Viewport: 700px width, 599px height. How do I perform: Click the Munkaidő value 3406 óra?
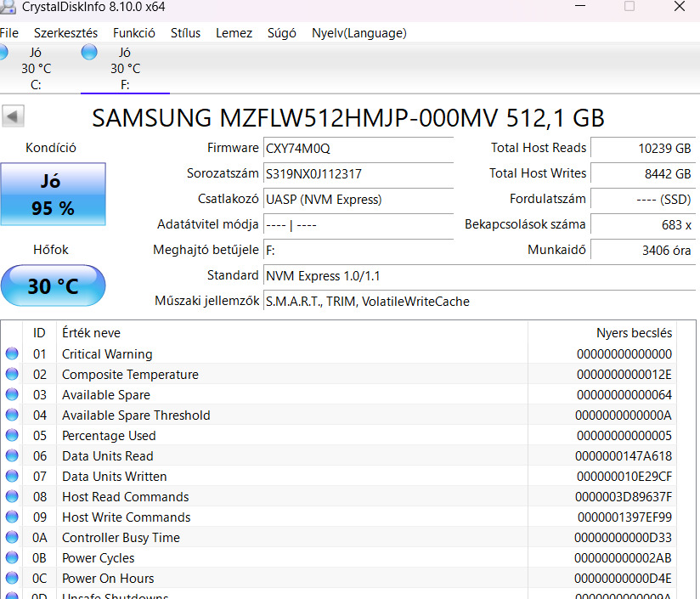tap(643, 250)
